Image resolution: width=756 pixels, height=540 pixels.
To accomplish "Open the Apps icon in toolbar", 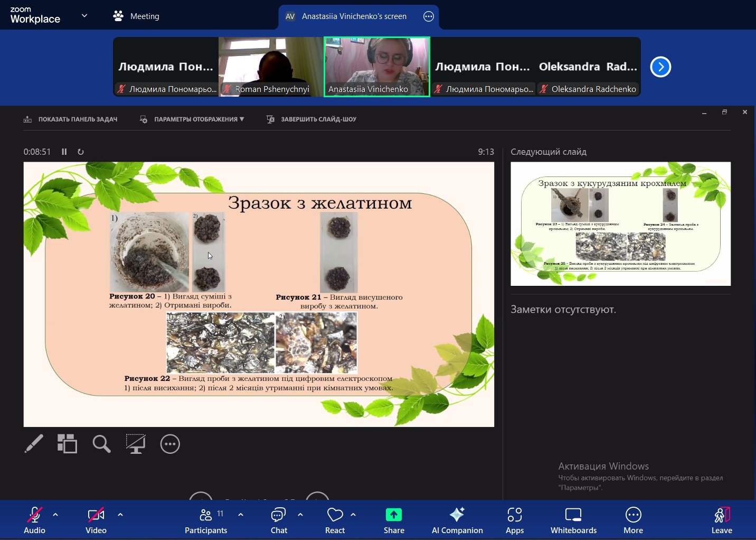I will [514, 520].
